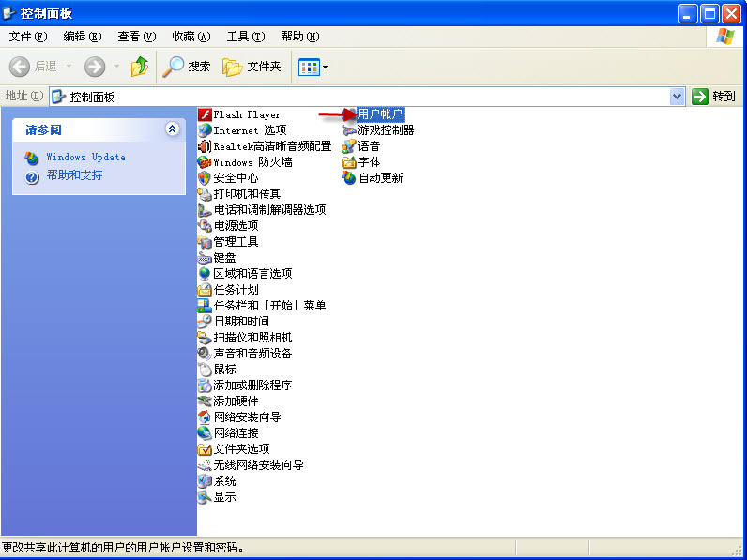Open the 帮助和支持 link
Image resolution: width=747 pixels, height=560 pixels.
tap(74, 175)
